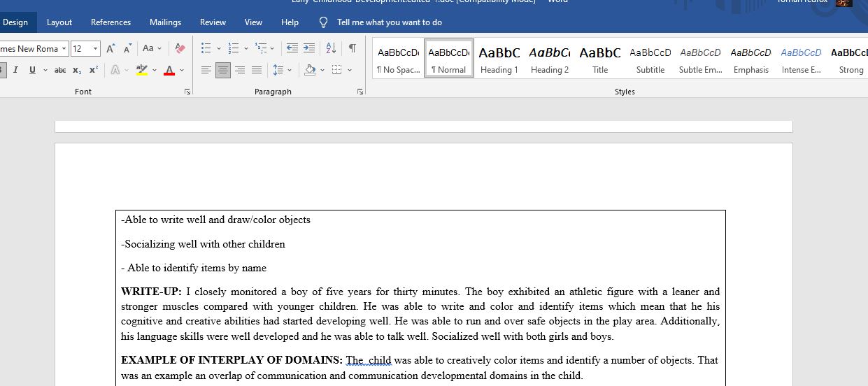Apply a bulleted list
The image size is (868, 386).
[206, 49]
